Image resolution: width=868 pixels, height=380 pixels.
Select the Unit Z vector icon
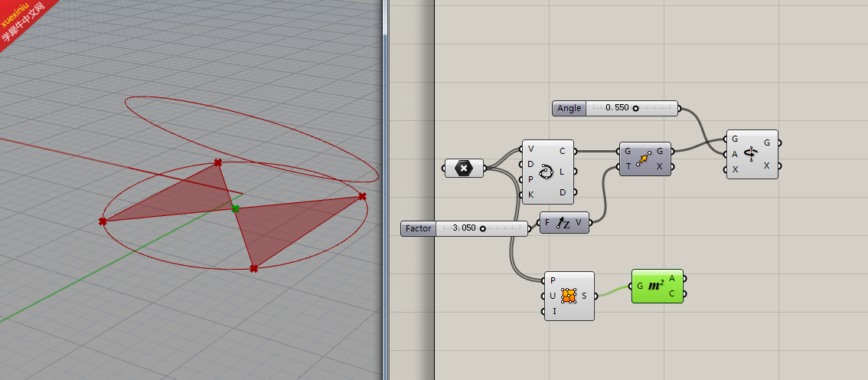pyautogui.click(x=563, y=223)
